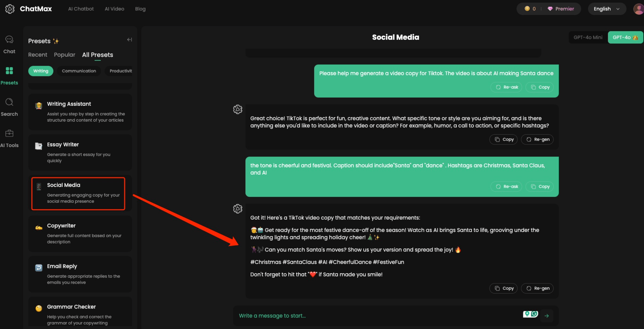Screen dimensions: 644x329
Task: Click the message input field
Action: pos(375,316)
